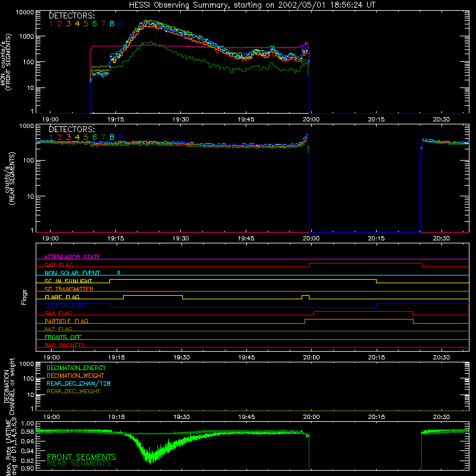Select the ECLIPSE_FLAG label

coord(65,305)
